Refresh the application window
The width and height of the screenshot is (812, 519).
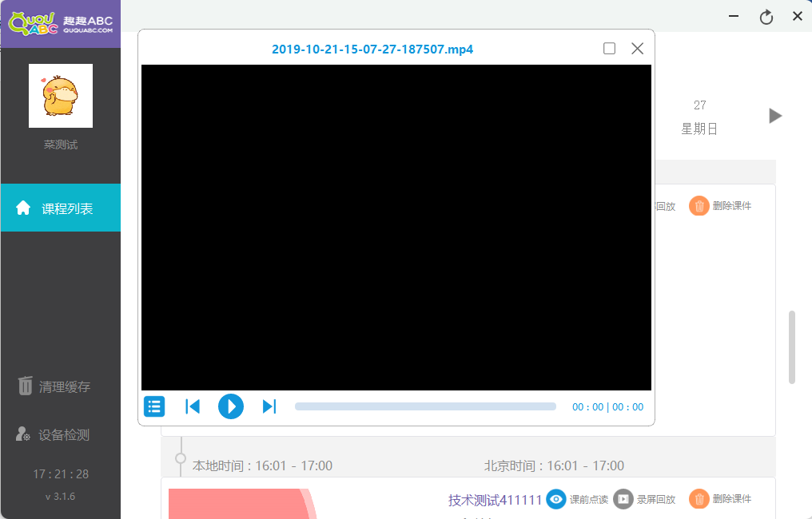coord(766,17)
